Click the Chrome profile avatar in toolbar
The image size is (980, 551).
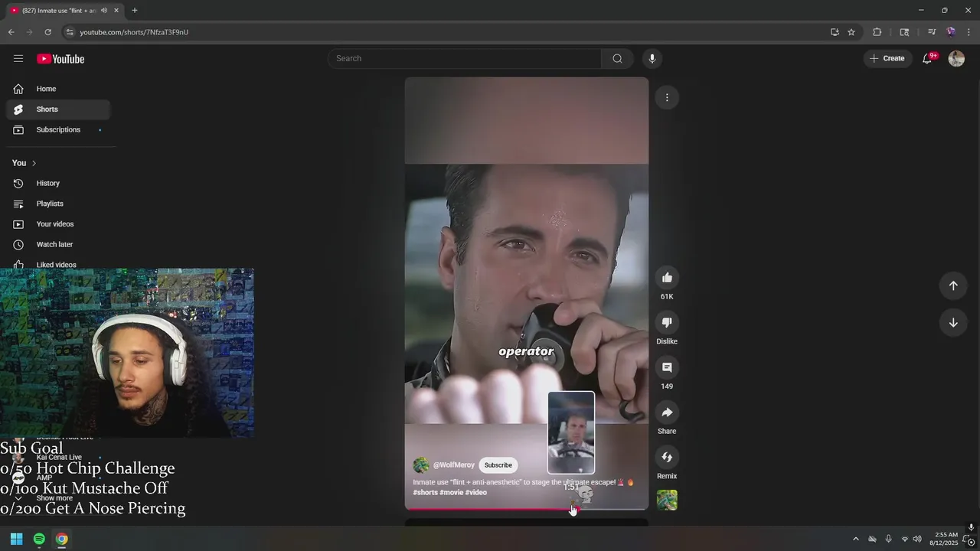[951, 32]
